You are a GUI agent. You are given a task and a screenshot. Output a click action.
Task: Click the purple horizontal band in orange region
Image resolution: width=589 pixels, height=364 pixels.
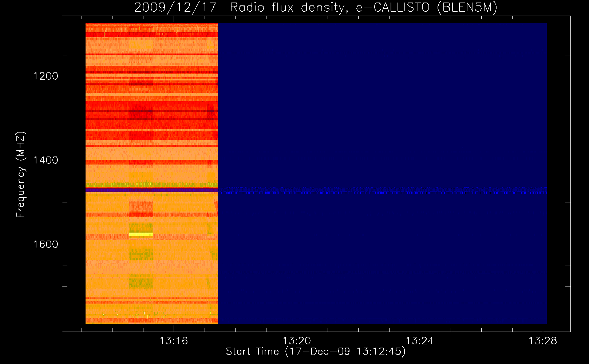coord(152,190)
